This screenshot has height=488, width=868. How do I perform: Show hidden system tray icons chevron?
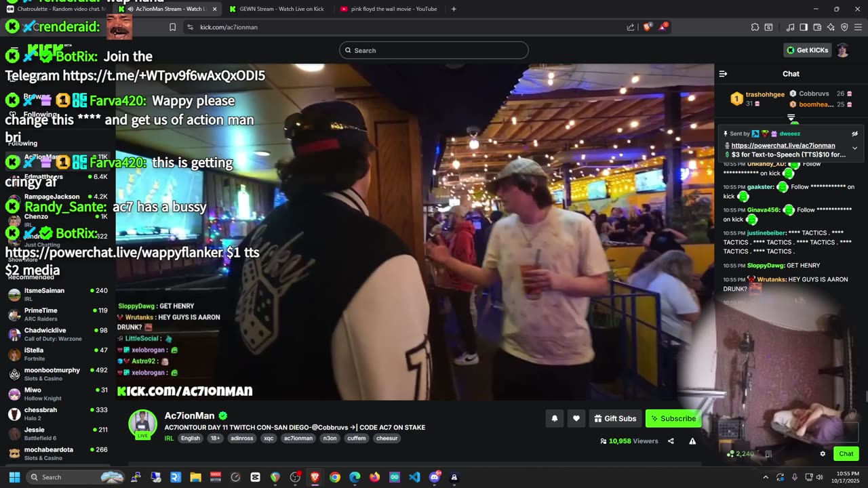766,477
